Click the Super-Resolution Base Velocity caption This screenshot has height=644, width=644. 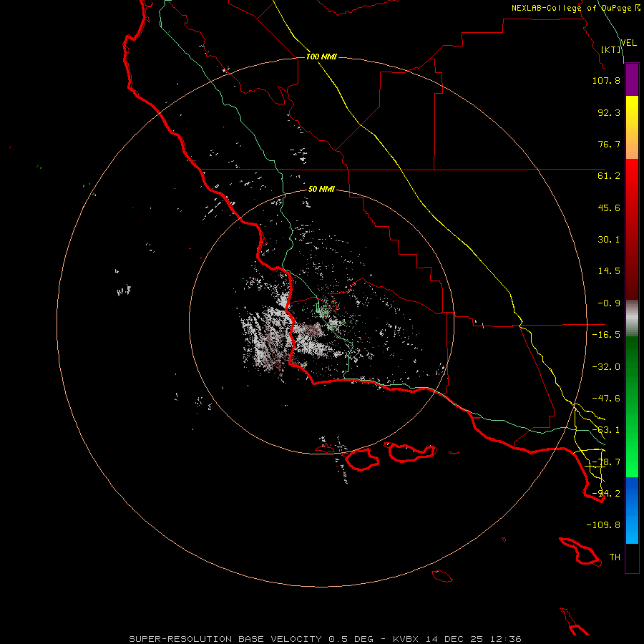coord(326,639)
